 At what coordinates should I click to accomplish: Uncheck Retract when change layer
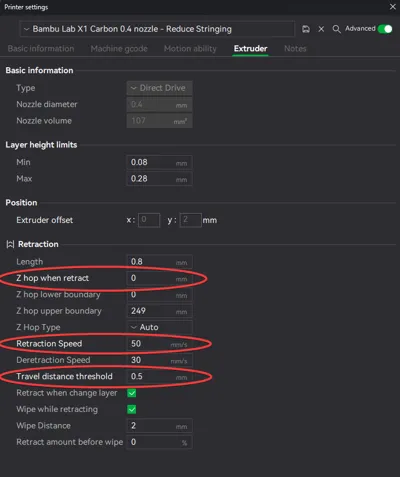pos(132,393)
